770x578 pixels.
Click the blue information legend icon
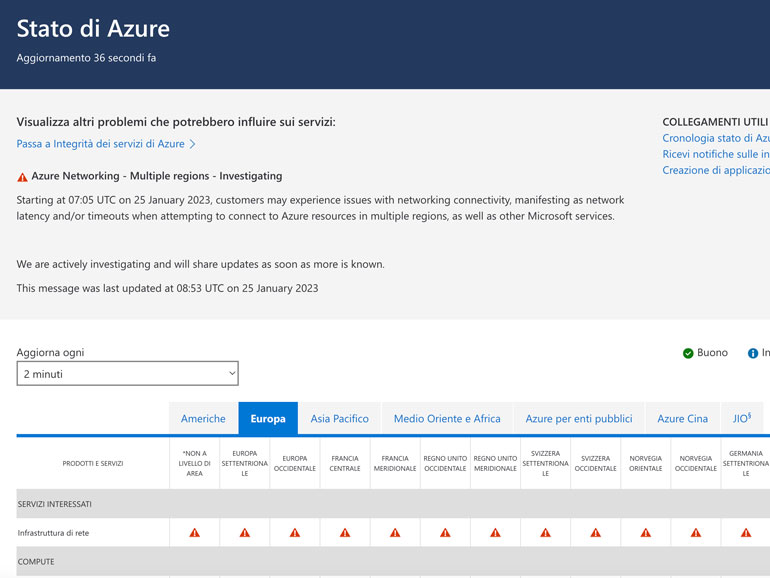click(752, 353)
